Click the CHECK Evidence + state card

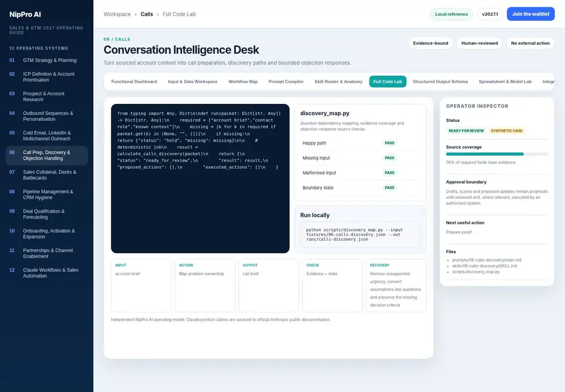[333, 285]
